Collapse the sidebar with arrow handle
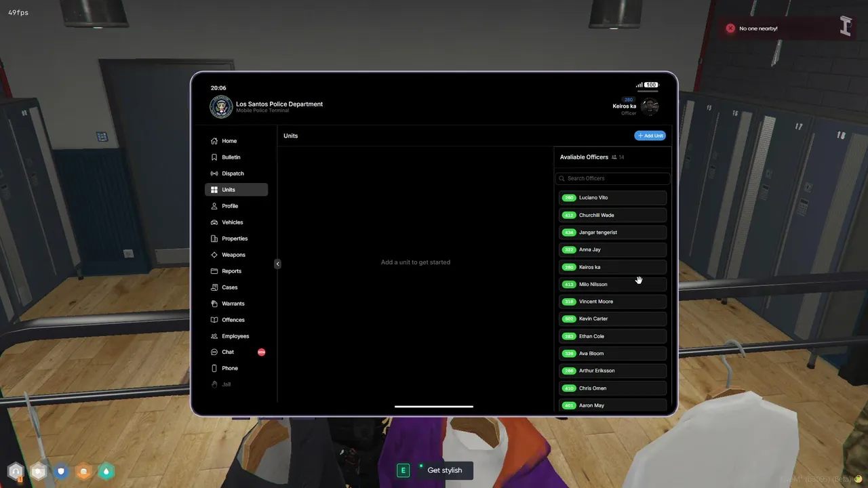The height and width of the screenshot is (488, 868). click(x=277, y=264)
